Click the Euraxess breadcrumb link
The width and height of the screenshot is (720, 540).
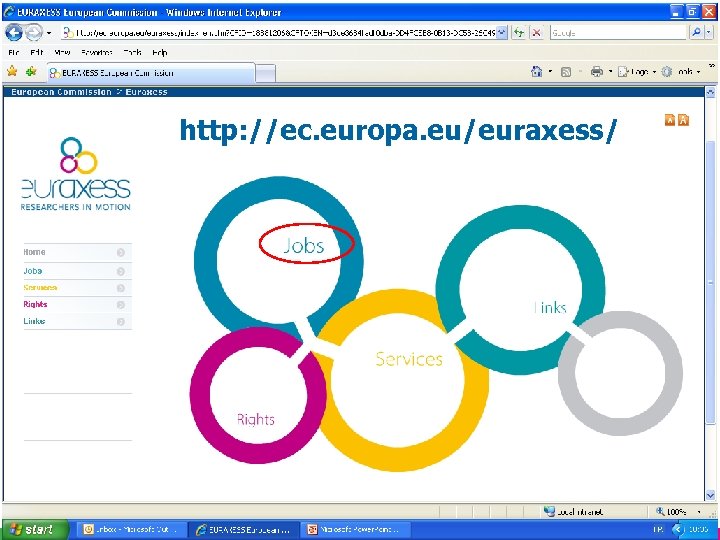tap(146, 92)
